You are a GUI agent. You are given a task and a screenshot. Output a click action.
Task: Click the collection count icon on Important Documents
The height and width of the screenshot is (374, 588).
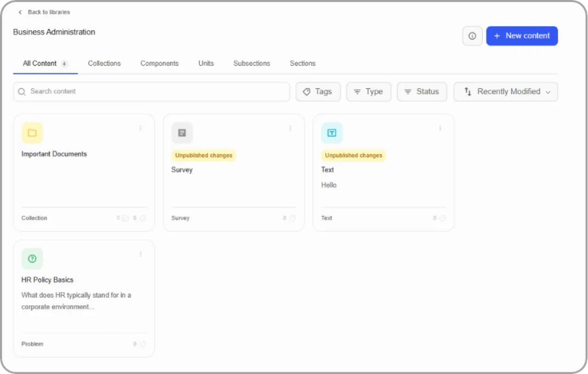pyautogui.click(x=126, y=218)
